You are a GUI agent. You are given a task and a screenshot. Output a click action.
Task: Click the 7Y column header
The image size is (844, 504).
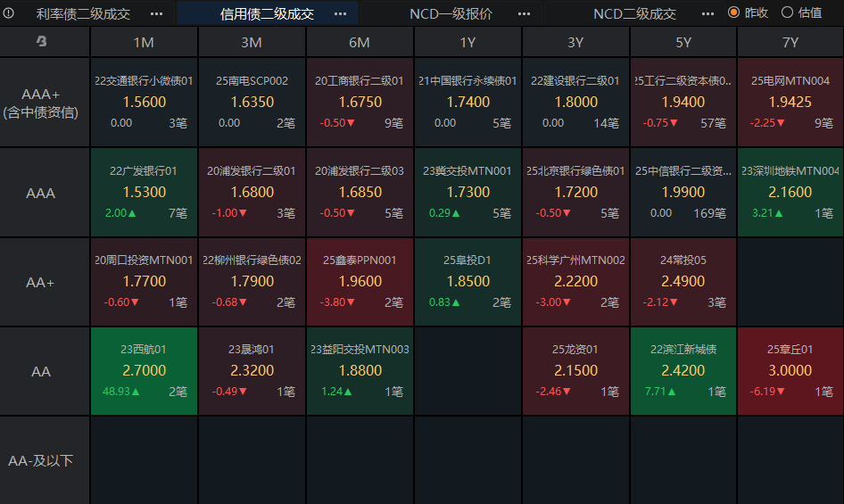(790, 42)
